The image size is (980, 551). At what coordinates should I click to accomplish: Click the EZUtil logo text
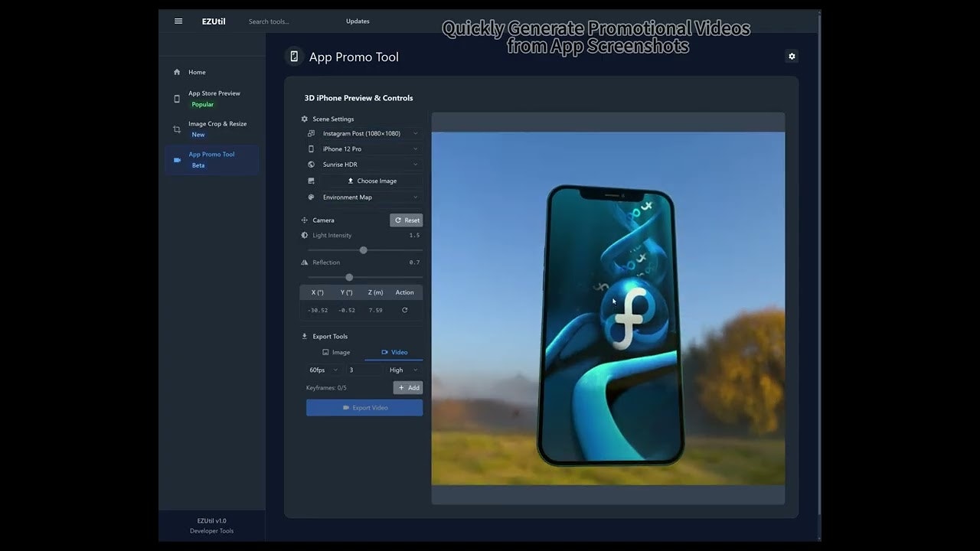coord(214,21)
